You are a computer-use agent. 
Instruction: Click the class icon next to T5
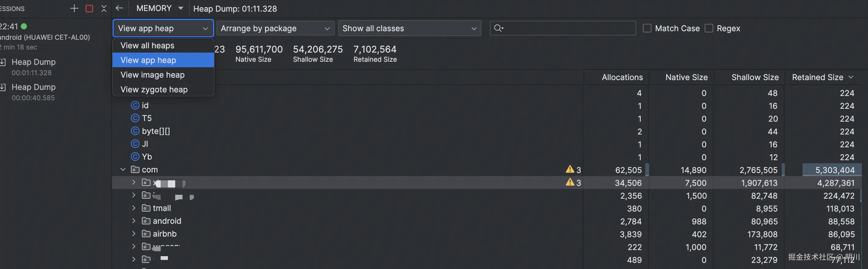[135, 118]
